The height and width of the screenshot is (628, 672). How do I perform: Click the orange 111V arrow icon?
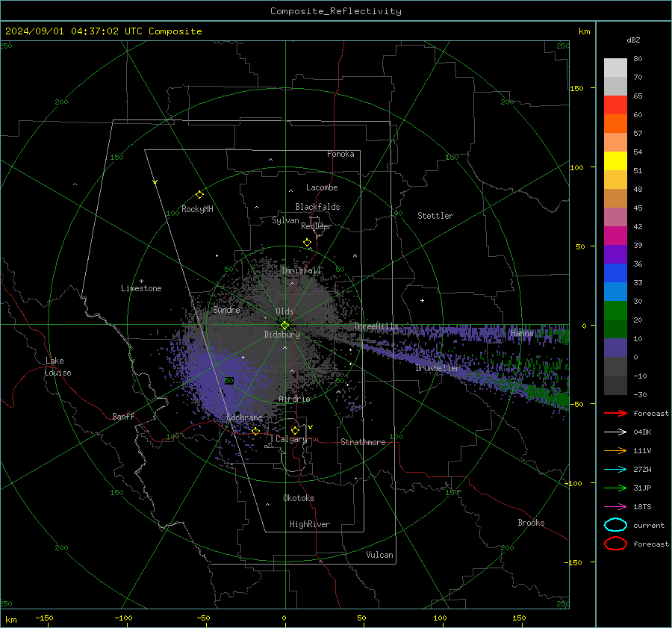tap(615, 450)
